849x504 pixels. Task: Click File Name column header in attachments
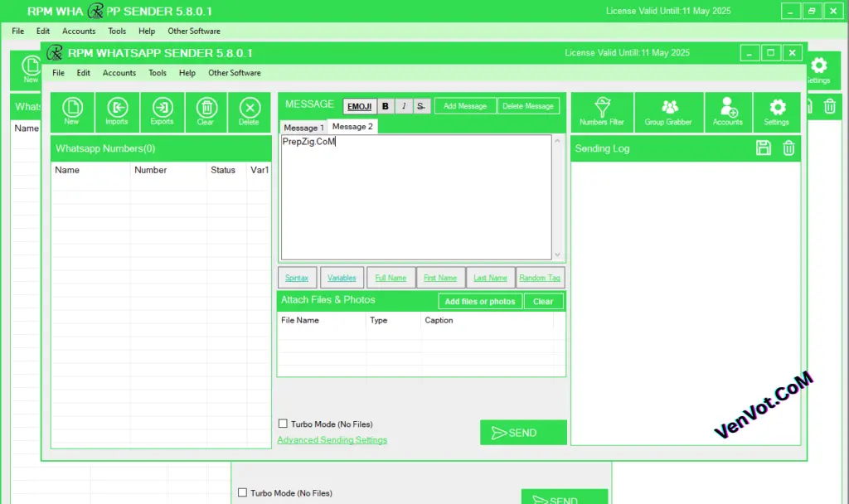click(x=322, y=321)
